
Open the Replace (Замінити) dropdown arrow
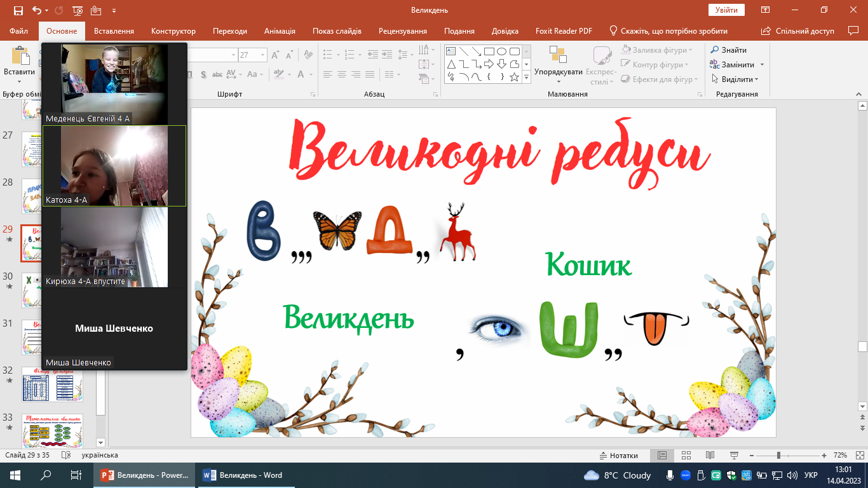(x=762, y=65)
